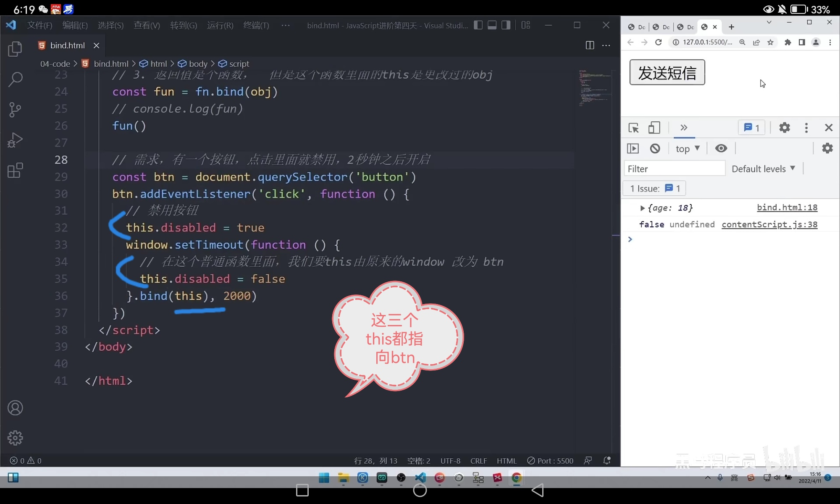Screen dimensions: 840x504
Task: Select the inspect element tool in DevTools
Action: point(633,128)
